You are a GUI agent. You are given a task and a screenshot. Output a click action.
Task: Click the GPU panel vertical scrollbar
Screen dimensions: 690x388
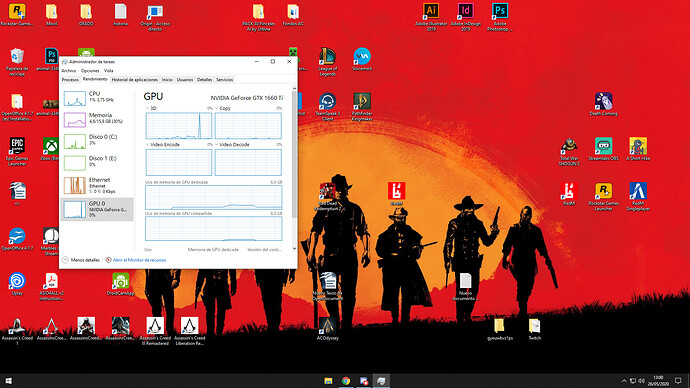pyautogui.click(x=294, y=154)
